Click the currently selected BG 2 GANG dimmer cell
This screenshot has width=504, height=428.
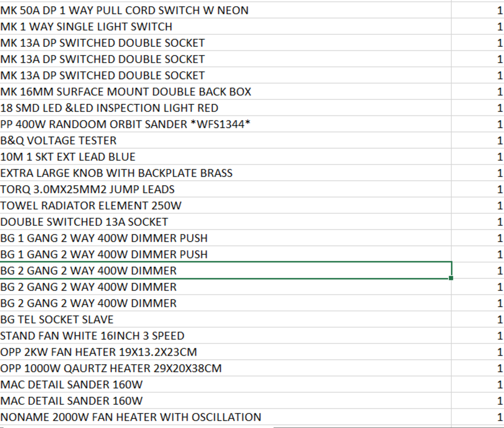click(x=225, y=271)
